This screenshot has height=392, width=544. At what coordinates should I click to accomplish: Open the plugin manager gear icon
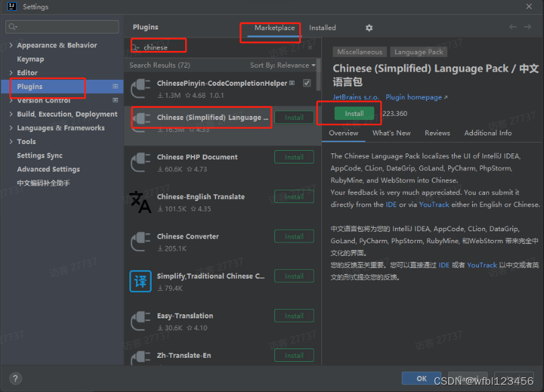[x=368, y=27]
